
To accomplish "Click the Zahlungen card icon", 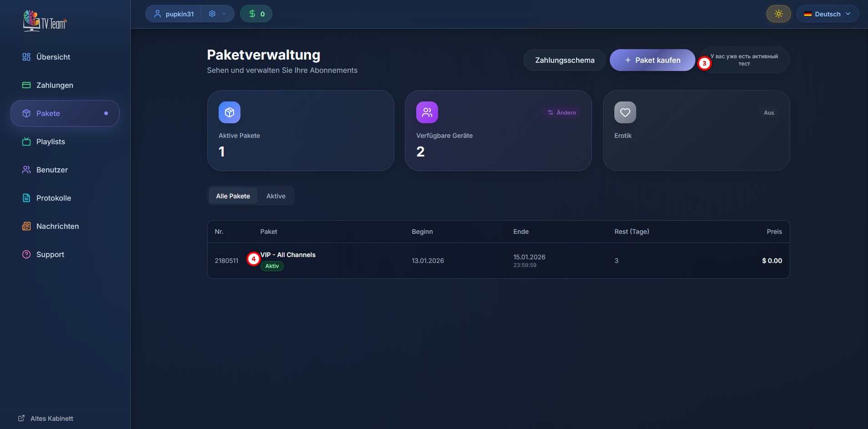I will pos(26,85).
